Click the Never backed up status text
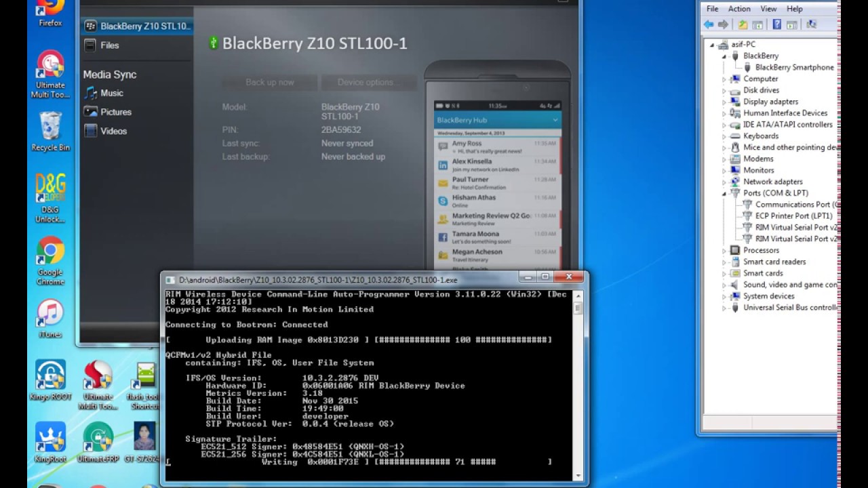The height and width of the screenshot is (488, 868). click(353, 157)
